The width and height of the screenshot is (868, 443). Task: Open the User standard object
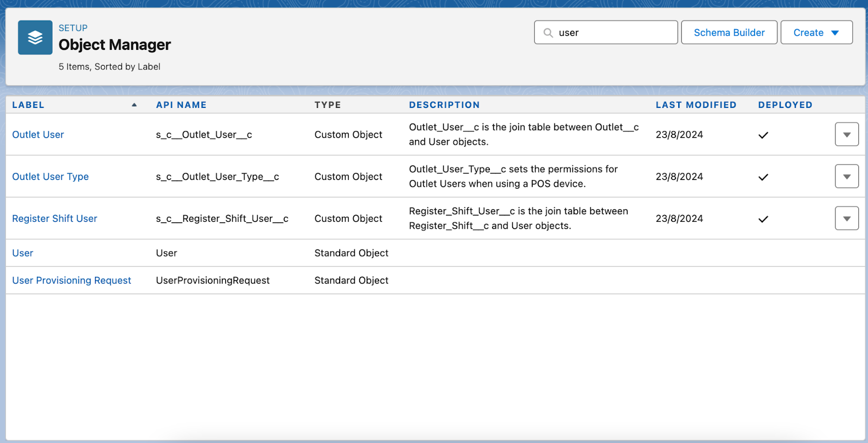[x=23, y=253]
